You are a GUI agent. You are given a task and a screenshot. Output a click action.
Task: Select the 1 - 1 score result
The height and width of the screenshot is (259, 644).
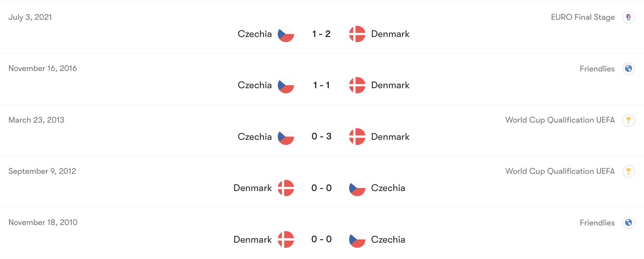point(322,85)
